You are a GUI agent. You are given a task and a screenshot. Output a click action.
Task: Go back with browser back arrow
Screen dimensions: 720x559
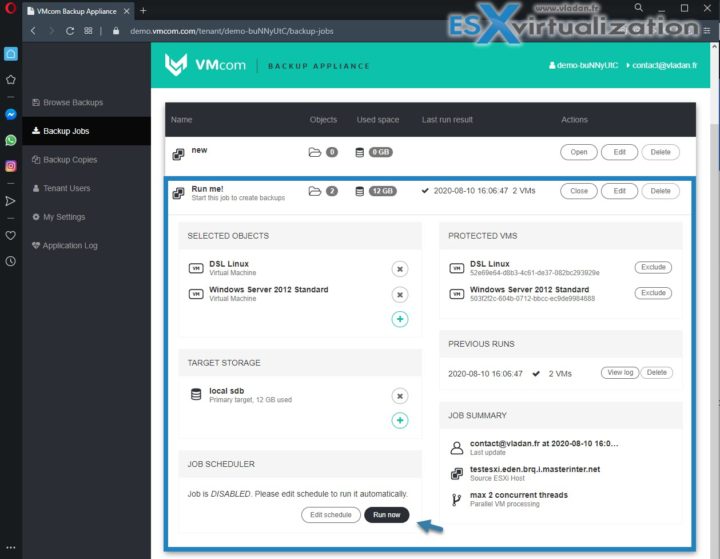[33, 31]
